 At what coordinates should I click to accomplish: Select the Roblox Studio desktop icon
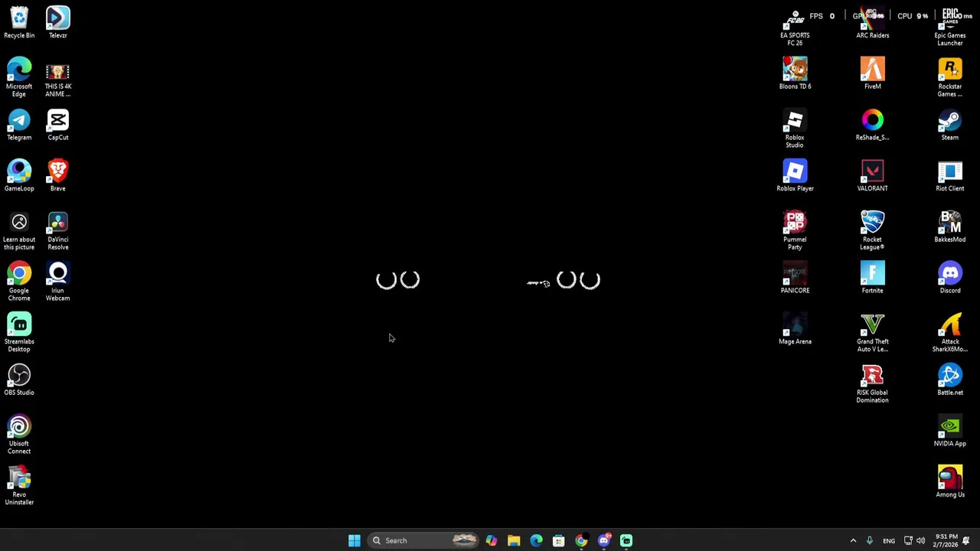point(795,129)
